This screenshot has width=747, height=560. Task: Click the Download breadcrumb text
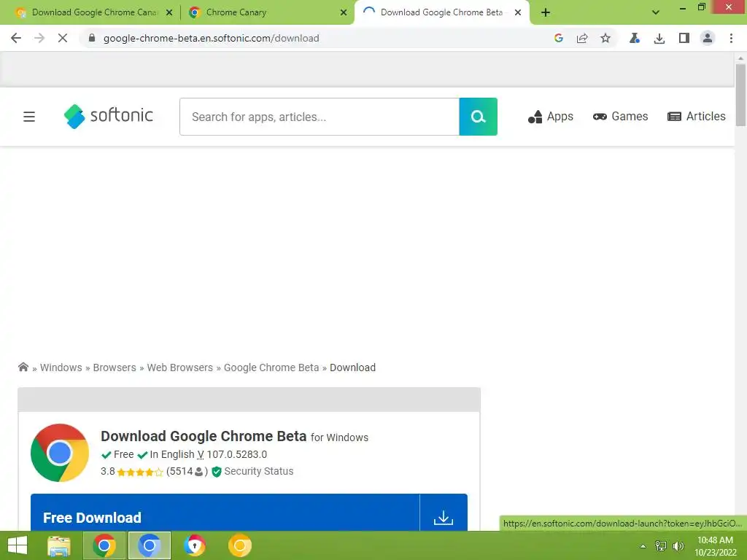coord(352,367)
